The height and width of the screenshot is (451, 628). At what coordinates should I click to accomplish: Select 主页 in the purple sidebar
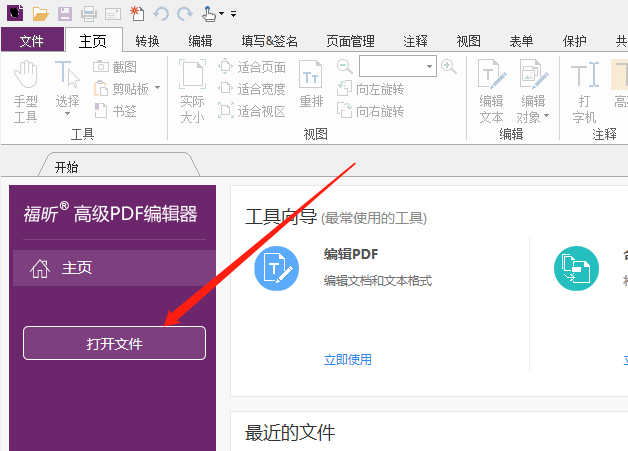click(115, 268)
